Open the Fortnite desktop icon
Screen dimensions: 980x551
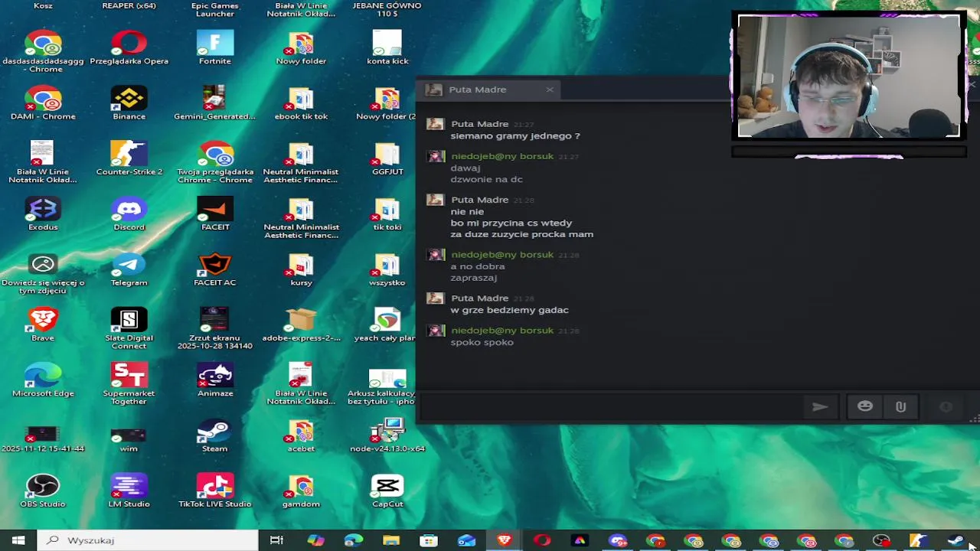(215, 47)
